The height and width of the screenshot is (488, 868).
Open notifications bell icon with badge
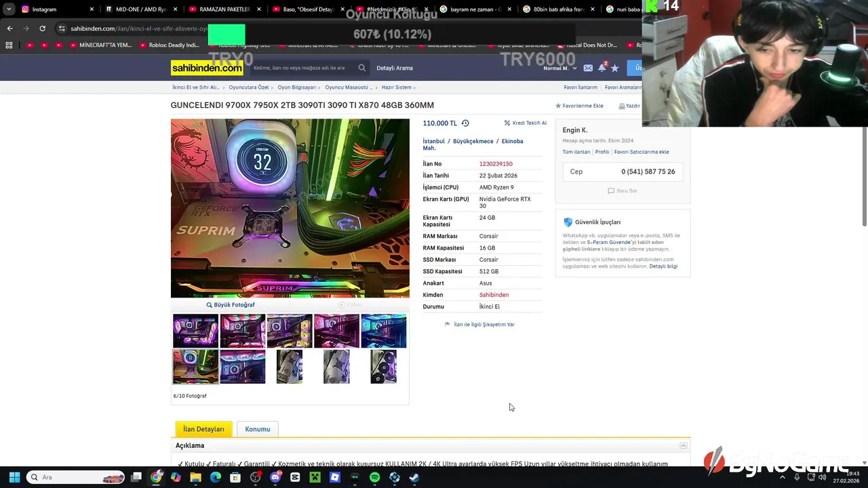point(601,67)
